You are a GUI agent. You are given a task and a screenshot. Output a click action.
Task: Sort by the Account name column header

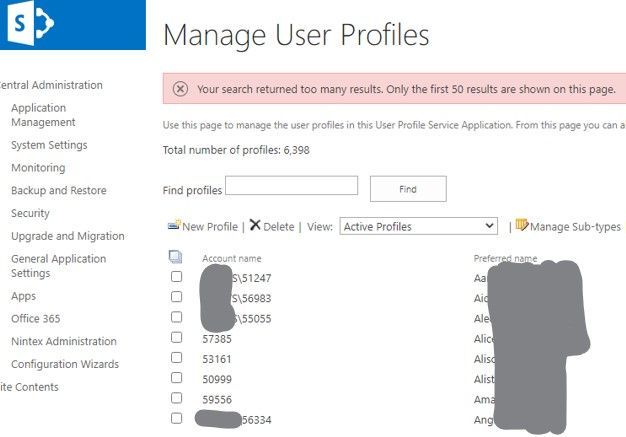(232, 259)
